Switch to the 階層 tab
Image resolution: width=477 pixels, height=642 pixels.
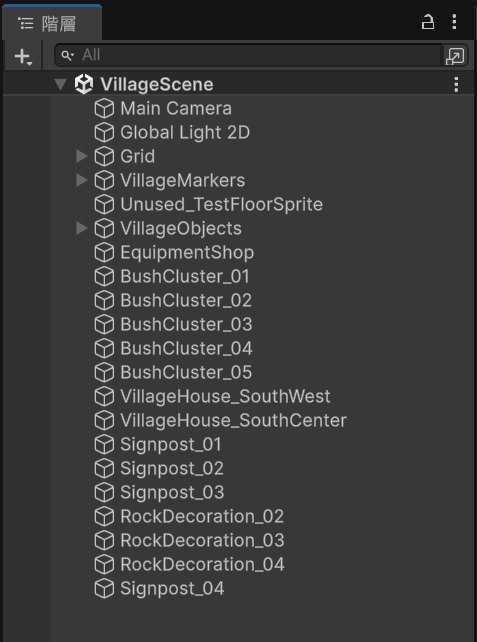pyautogui.click(x=52, y=24)
